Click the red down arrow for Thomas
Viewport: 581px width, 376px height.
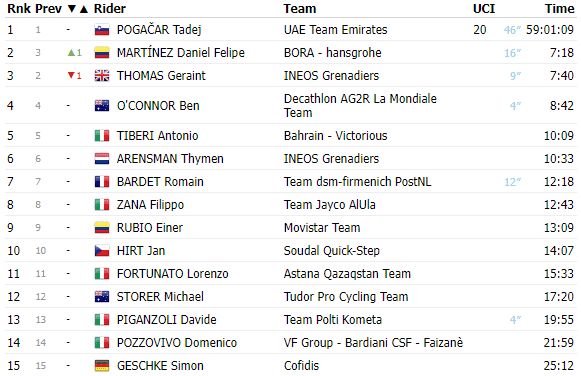[x=72, y=76]
